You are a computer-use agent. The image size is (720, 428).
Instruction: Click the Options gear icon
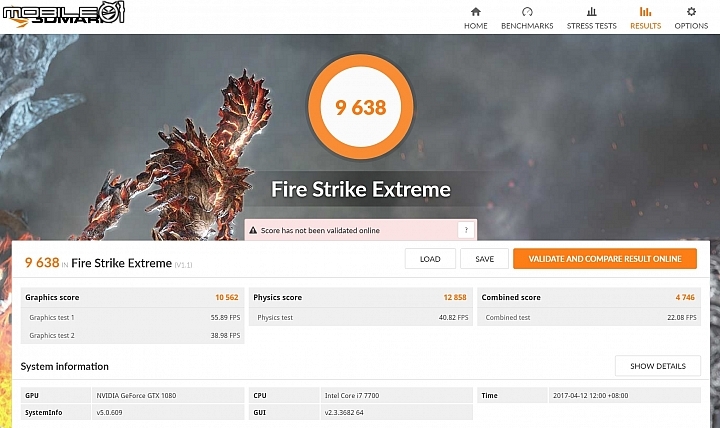(691, 11)
